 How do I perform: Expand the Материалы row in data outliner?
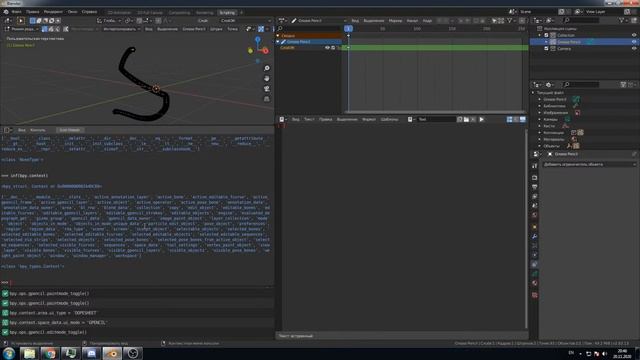pyautogui.click(x=540, y=139)
